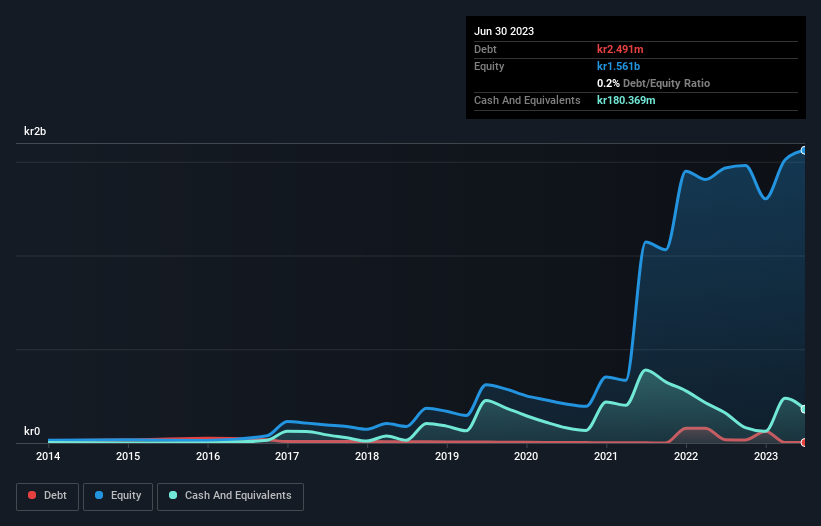Click the 2020 x-axis label

pyautogui.click(x=526, y=456)
